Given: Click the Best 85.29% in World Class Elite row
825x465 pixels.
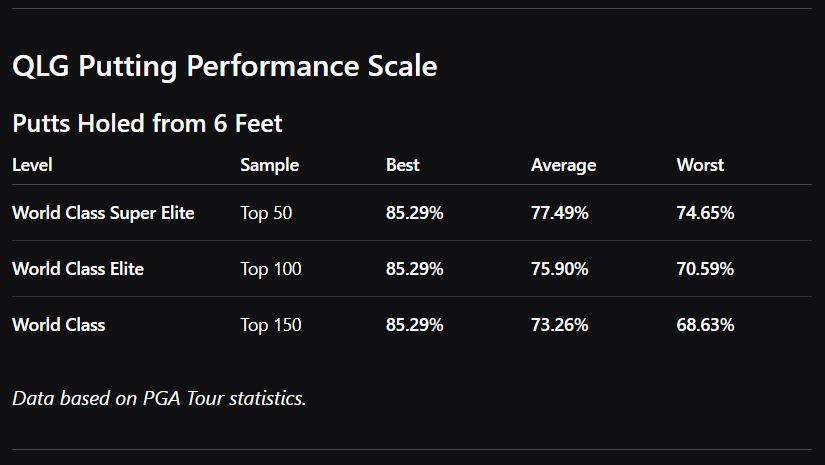Looking at the screenshot, I should point(414,269).
